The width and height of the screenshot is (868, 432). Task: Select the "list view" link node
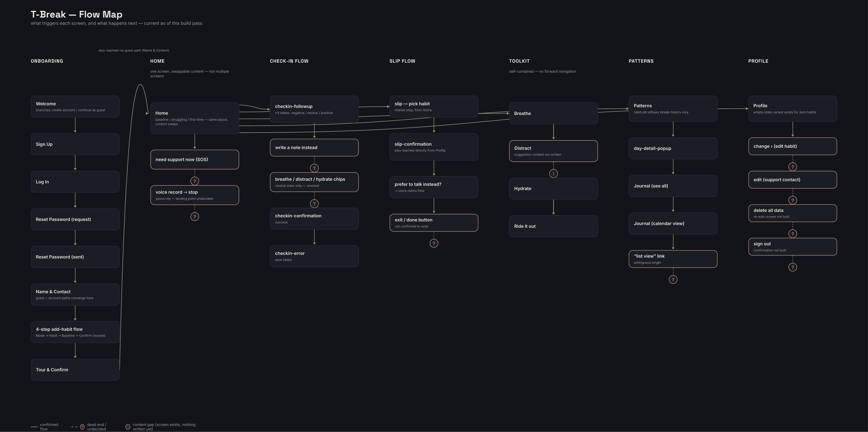pos(673,259)
